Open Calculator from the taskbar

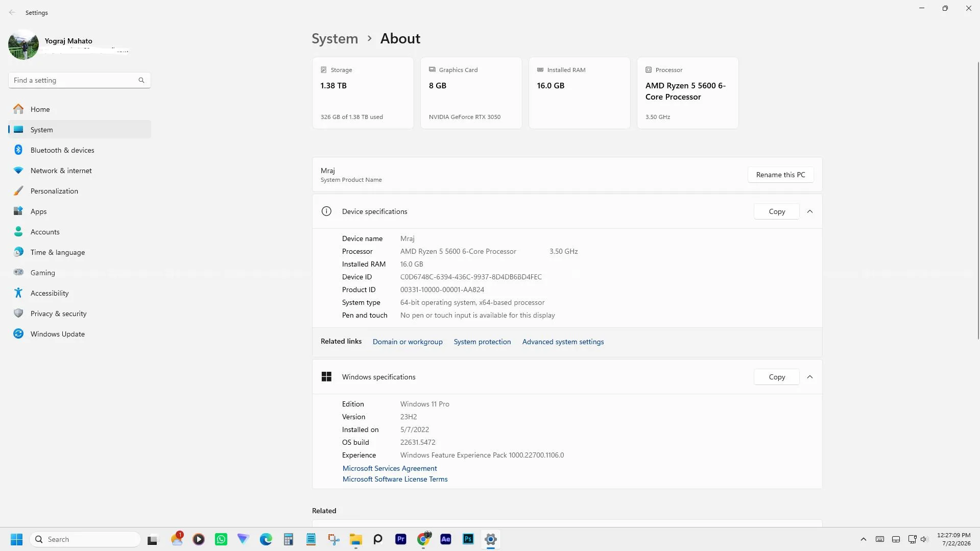tap(289, 539)
